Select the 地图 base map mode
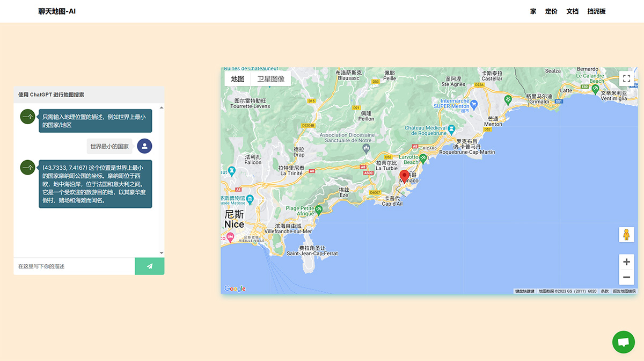 (238, 78)
